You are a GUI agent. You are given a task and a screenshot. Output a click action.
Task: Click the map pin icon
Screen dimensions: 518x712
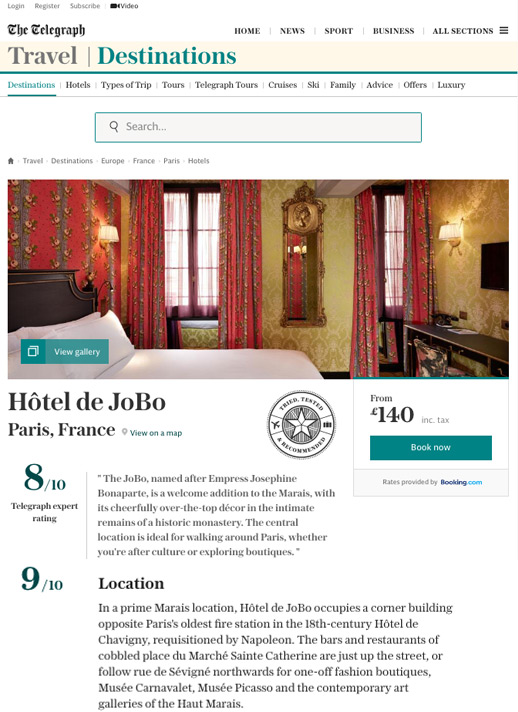coord(124,432)
